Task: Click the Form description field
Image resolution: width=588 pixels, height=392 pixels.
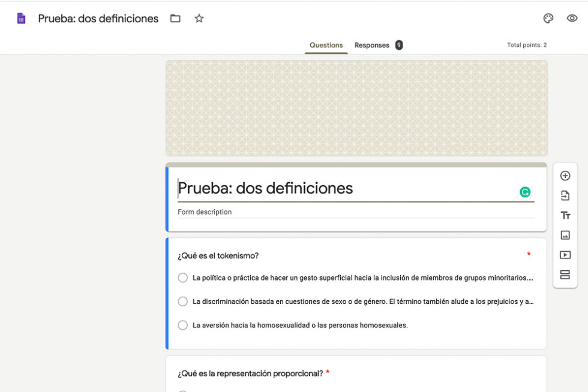Action: click(354, 212)
